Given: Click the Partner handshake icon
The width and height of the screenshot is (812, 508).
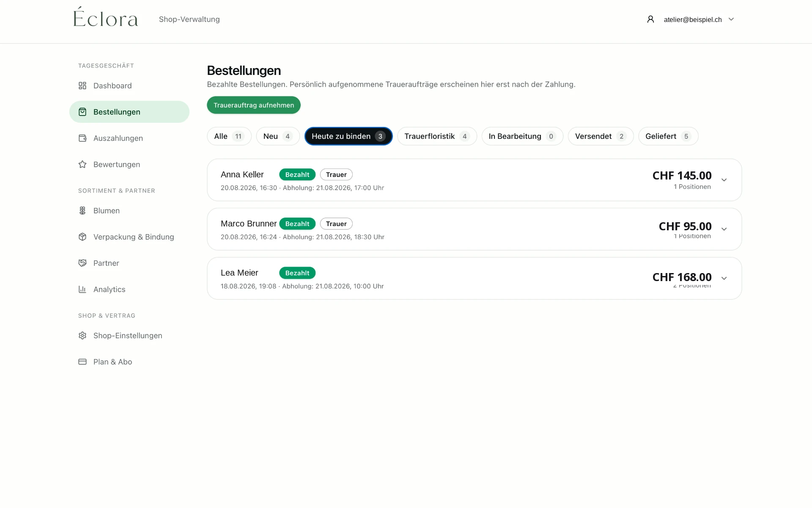Looking at the screenshot, I should [x=82, y=263].
